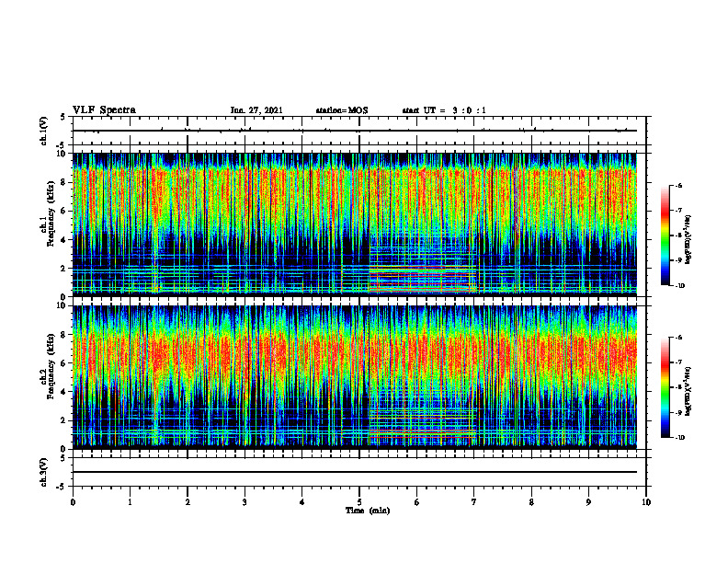Image resolution: width=728 pixels, height=563 pixels.
Task: Click time axis tick label "8"
Action: coord(531,502)
